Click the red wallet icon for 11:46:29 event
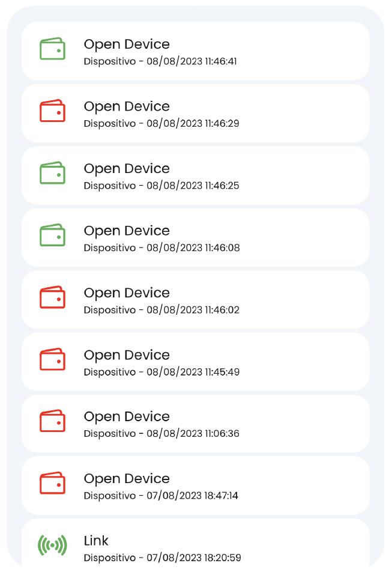The image size is (392, 575). (52, 111)
